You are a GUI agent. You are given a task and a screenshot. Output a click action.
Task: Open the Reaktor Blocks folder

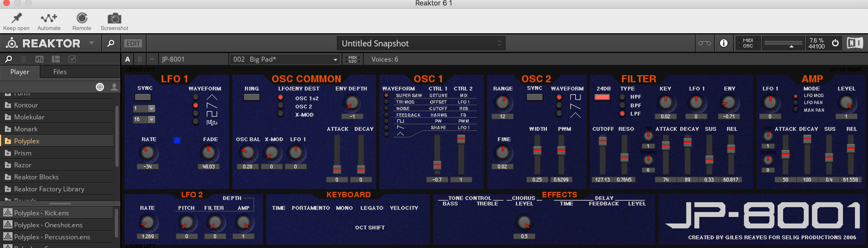tap(57, 177)
